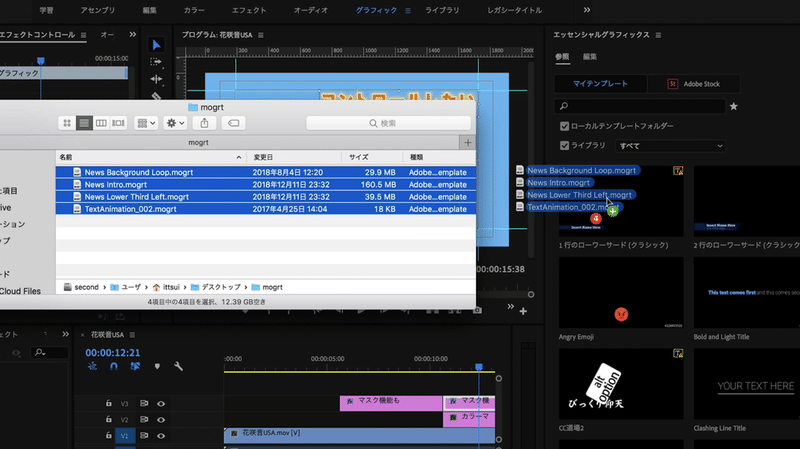Open the エフェクト workspace tab
Screen dimensions: 800x449
point(249,10)
